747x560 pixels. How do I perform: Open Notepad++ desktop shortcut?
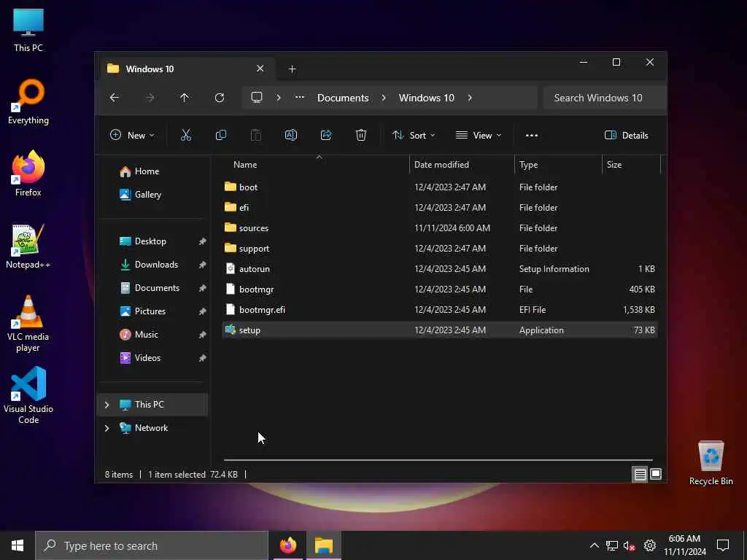pyautogui.click(x=28, y=246)
